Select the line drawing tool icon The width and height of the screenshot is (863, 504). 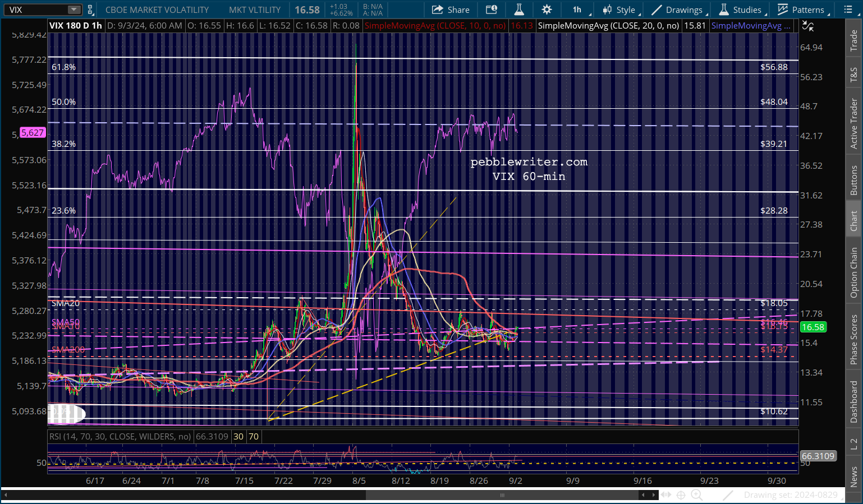point(728,494)
